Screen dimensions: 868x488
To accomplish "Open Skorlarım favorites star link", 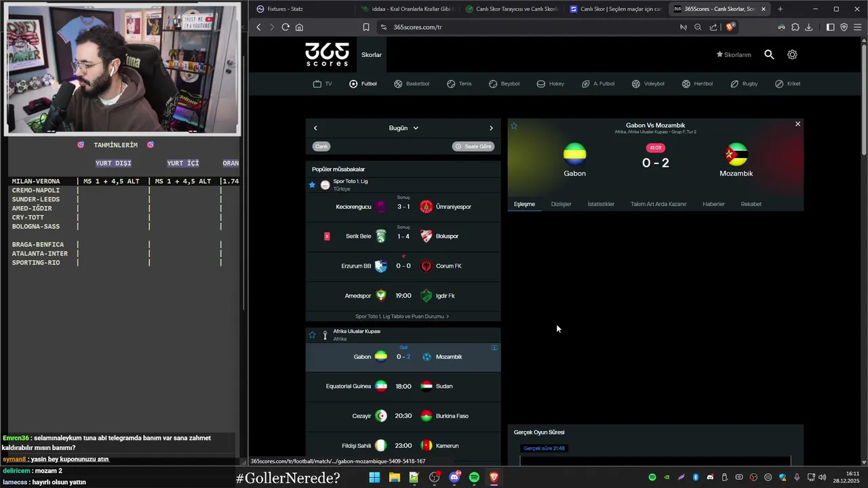I will (734, 54).
